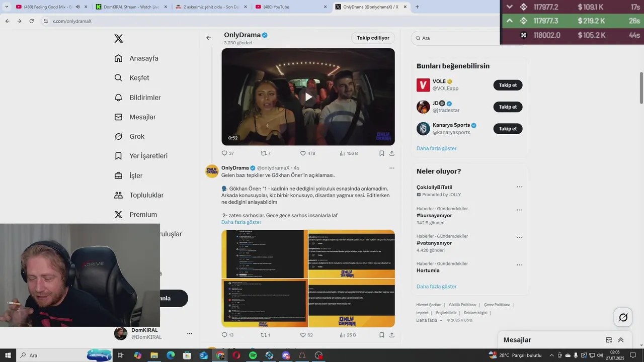Open the bottom-right screenshot image in the tweet

pos(352,303)
